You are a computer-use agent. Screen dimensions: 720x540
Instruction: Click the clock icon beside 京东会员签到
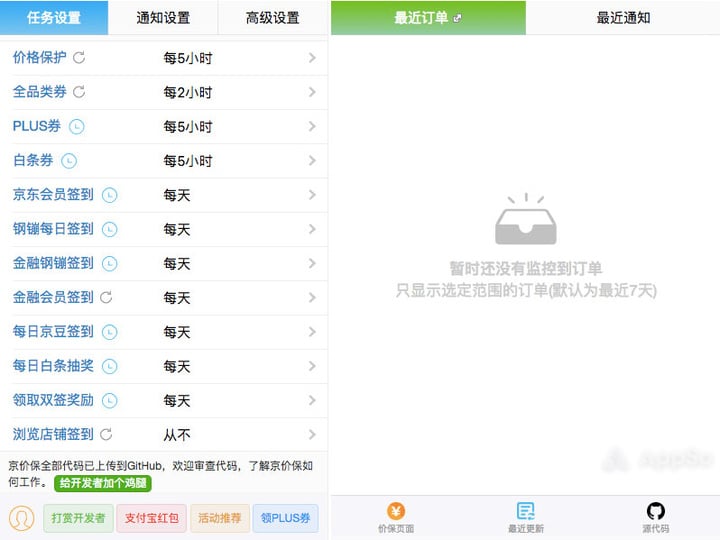point(110,195)
